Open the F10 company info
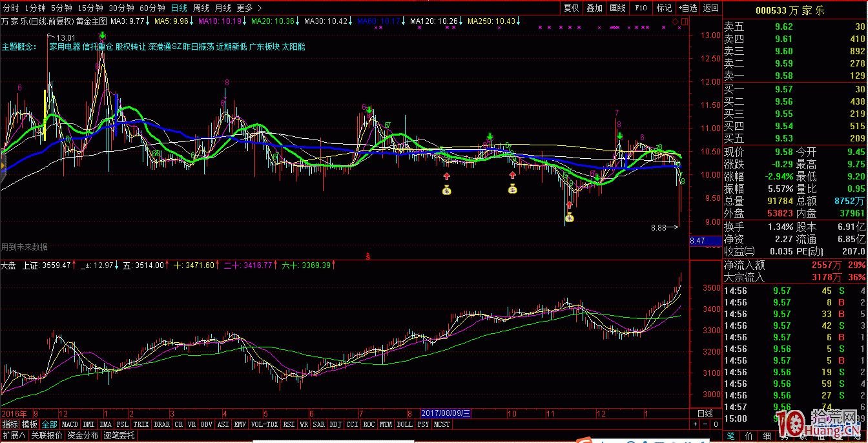Image resolution: width=868 pixels, height=443 pixels. [x=641, y=8]
